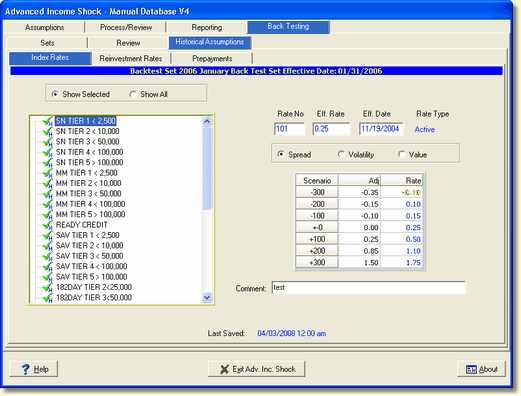The image size is (521, 396).
Task: Click the checkmark icon beside SAV TIER 2 < 10,000
Action: [48, 246]
